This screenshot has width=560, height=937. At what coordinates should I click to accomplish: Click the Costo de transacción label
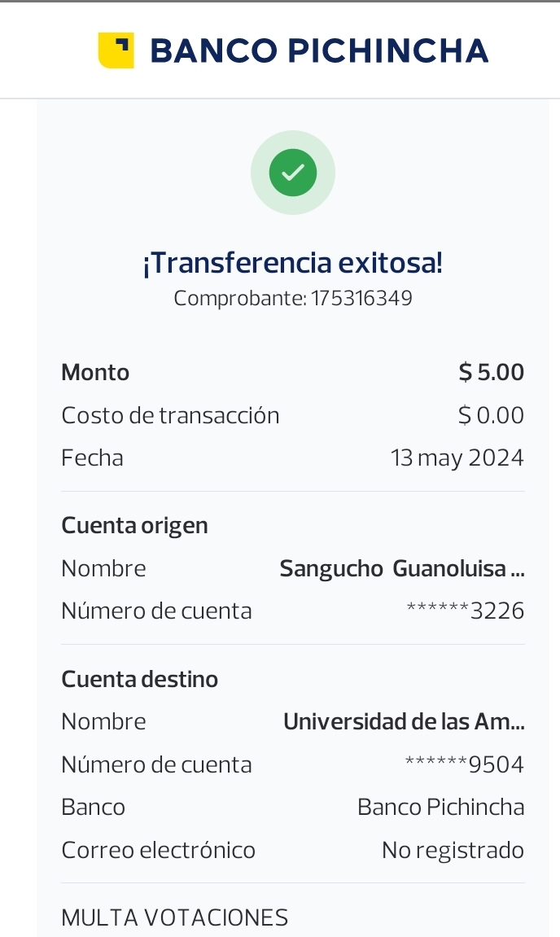click(x=170, y=415)
